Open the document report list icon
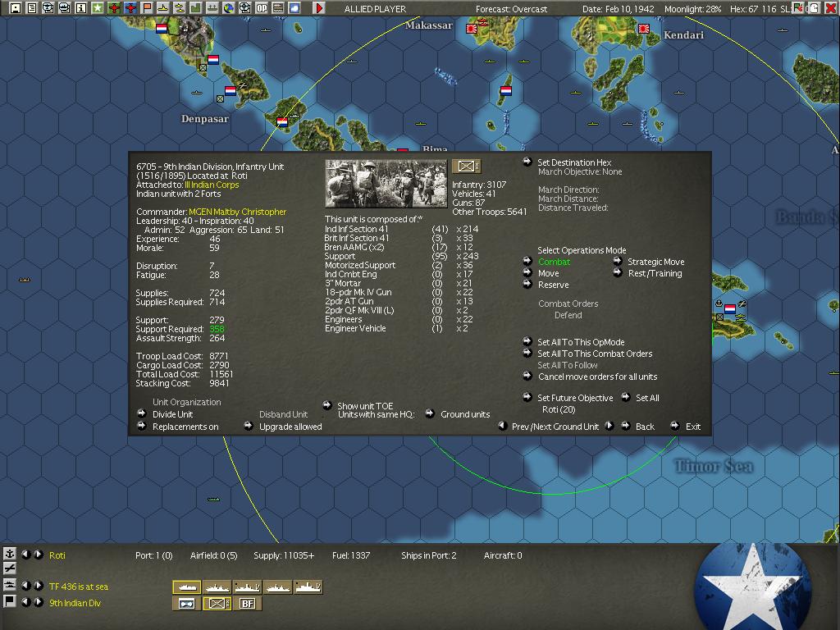Image resolution: width=840 pixels, height=630 pixels. [32, 8]
